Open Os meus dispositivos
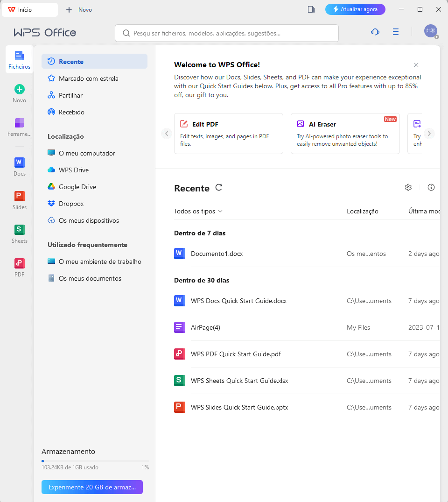 pos(94,220)
